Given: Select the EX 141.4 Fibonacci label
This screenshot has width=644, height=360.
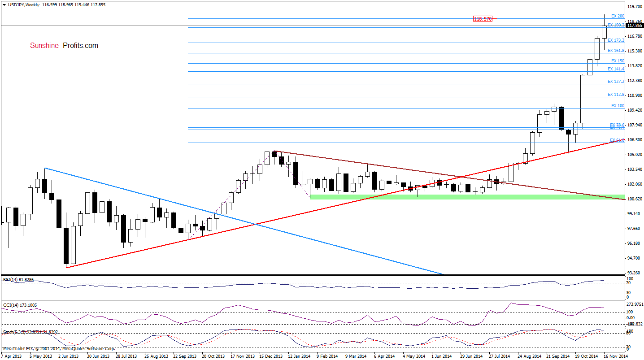Looking at the screenshot, I should click(x=616, y=69).
